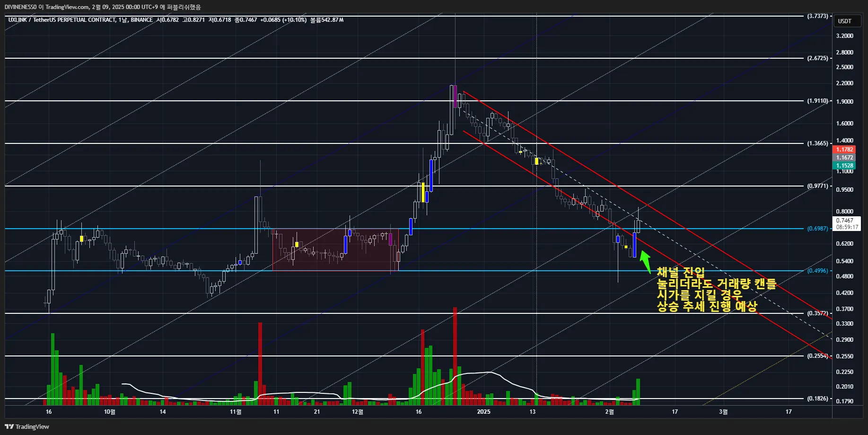This screenshot has width=868, height=435.
Task: Click the grey 1.1672 price tag
Action: click(844, 158)
